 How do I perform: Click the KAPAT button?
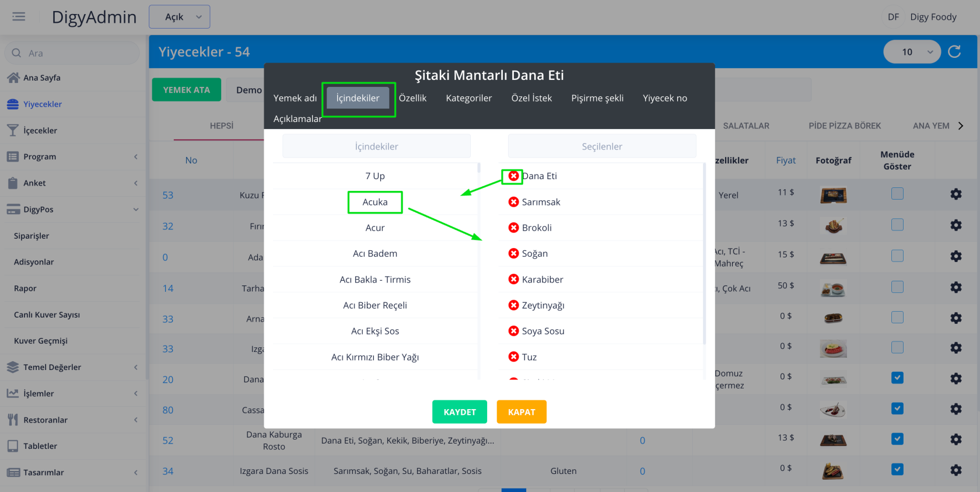pos(521,412)
